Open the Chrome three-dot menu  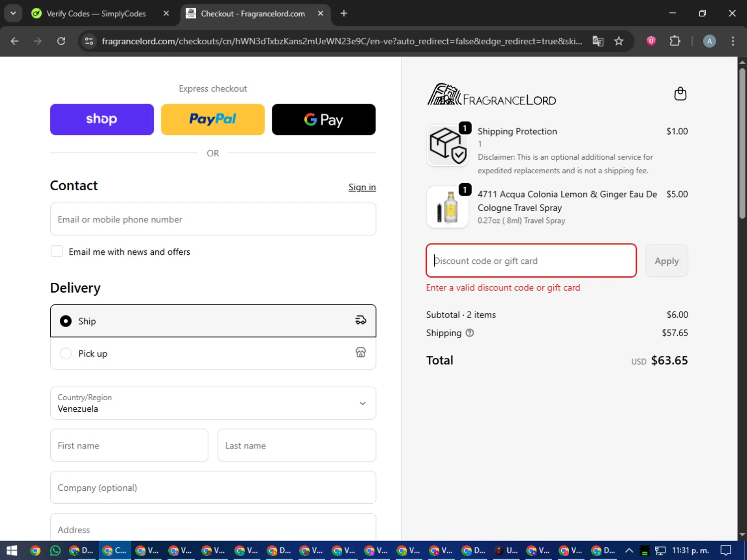coord(733,41)
